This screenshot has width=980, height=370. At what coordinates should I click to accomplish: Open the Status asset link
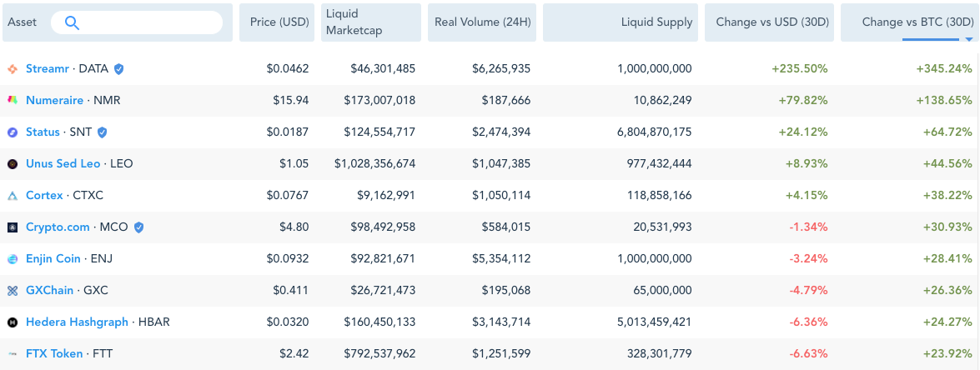(43, 132)
